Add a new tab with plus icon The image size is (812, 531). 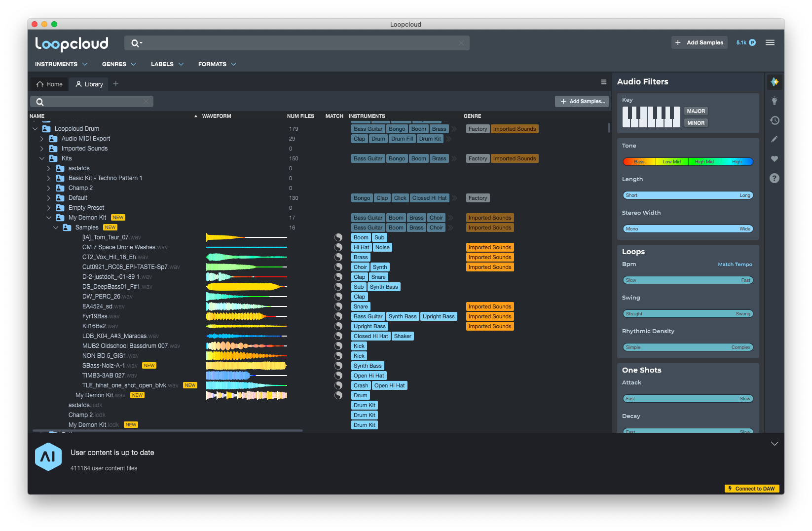116,84
